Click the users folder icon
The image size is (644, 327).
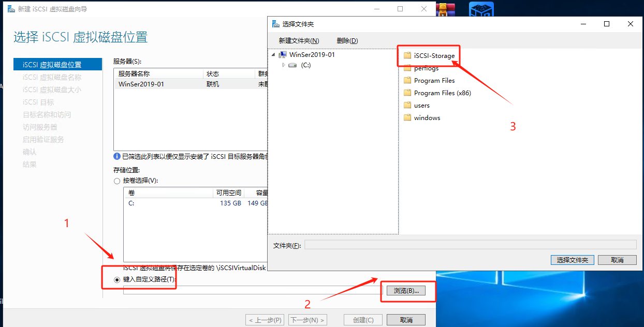(x=407, y=106)
